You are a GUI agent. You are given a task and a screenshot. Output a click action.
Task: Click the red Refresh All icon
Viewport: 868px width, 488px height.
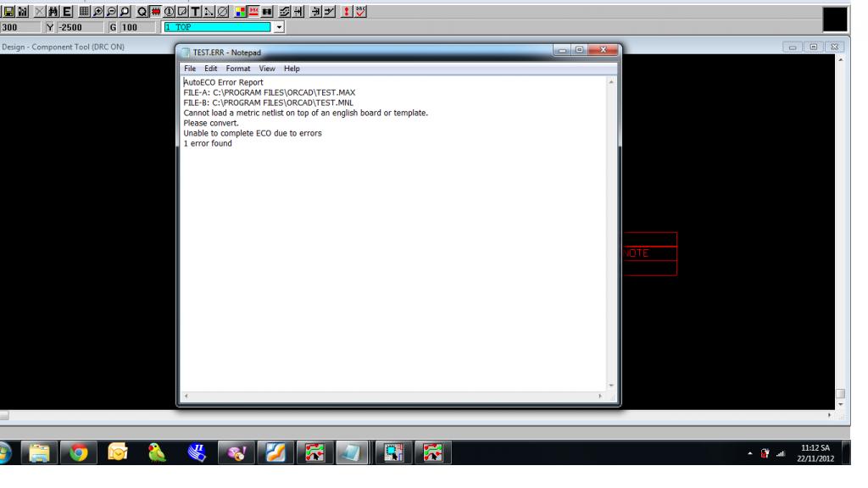347,12
